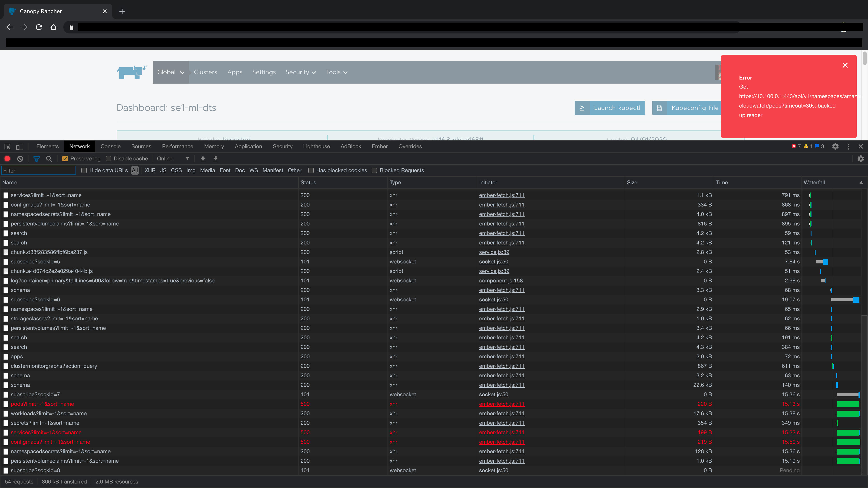Click the import HAR file upload icon
This screenshot has width=868, height=488.
click(x=203, y=159)
